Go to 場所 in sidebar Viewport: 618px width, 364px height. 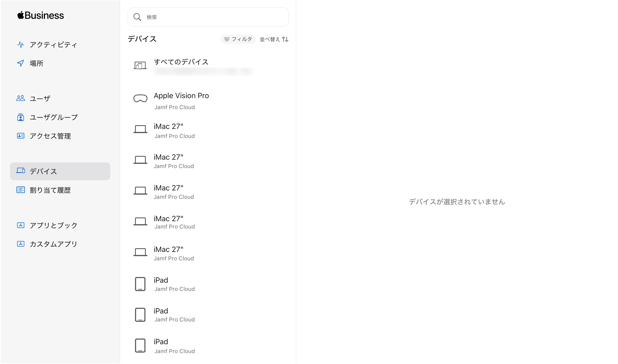pos(60,63)
